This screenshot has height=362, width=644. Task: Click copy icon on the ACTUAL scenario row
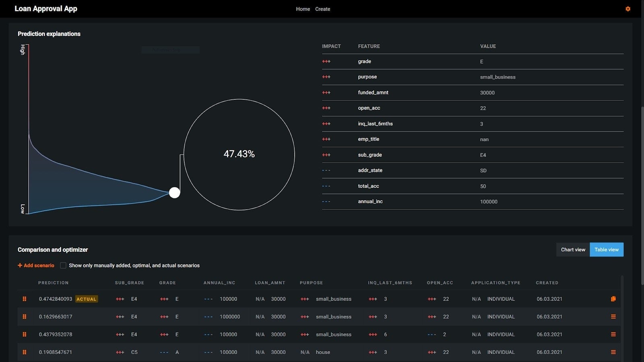point(613,299)
